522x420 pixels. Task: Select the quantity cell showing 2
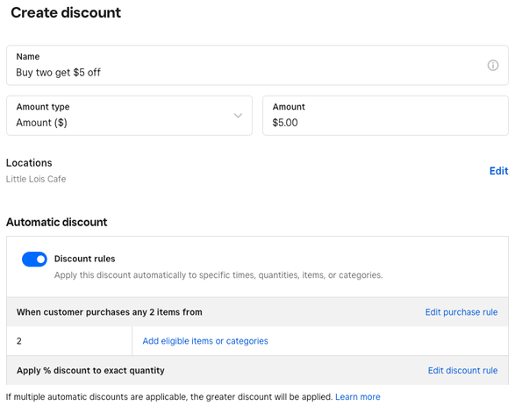point(69,341)
